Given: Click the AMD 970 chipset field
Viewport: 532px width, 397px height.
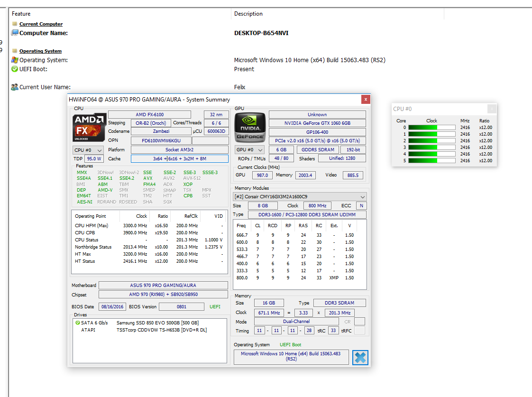Looking at the screenshot, I should pyautogui.click(x=163, y=294).
